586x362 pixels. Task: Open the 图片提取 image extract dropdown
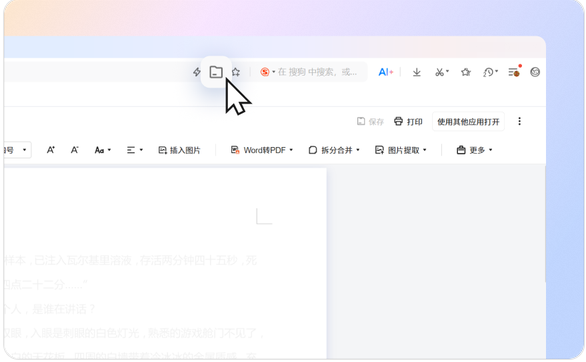tap(401, 150)
